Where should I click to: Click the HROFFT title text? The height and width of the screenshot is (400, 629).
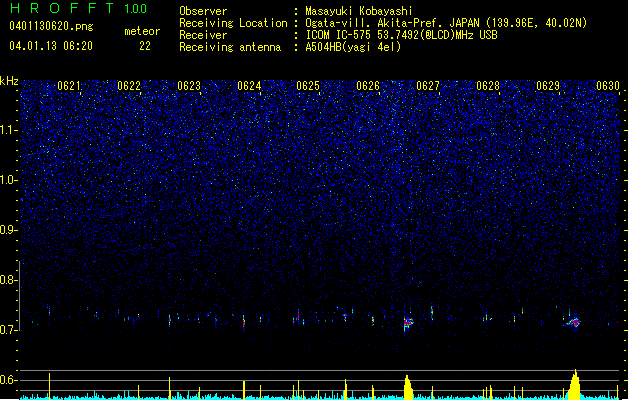click(x=62, y=8)
